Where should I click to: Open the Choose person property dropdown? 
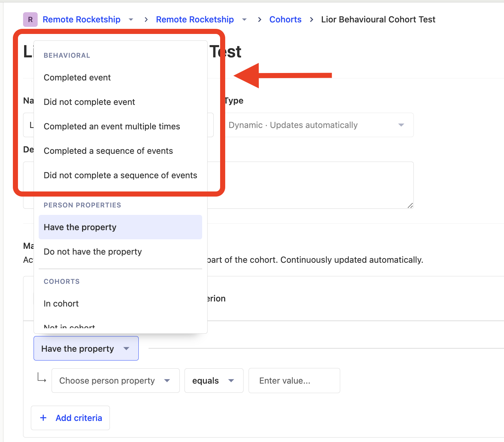pyautogui.click(x=115, y=381)
